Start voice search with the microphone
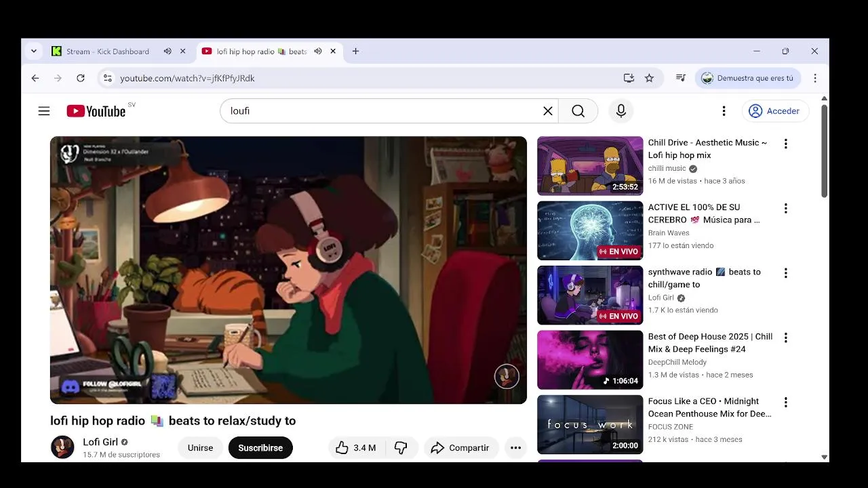868x488 pixels. tap(620, 111)
